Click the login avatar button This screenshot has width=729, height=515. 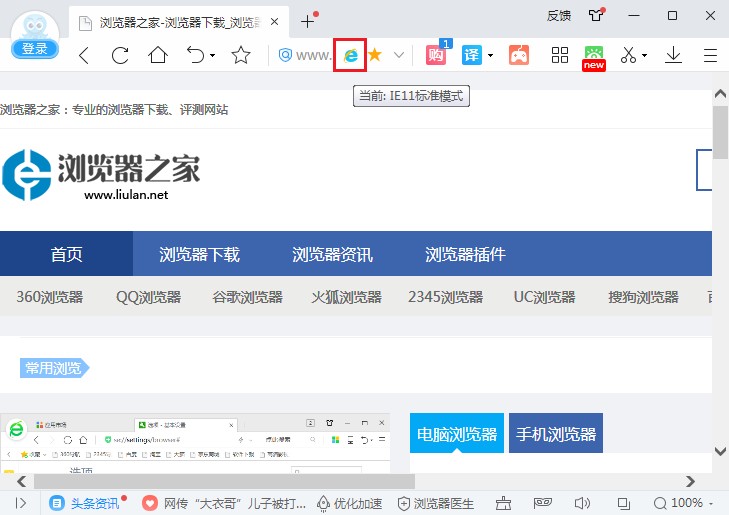coord(35,36)
